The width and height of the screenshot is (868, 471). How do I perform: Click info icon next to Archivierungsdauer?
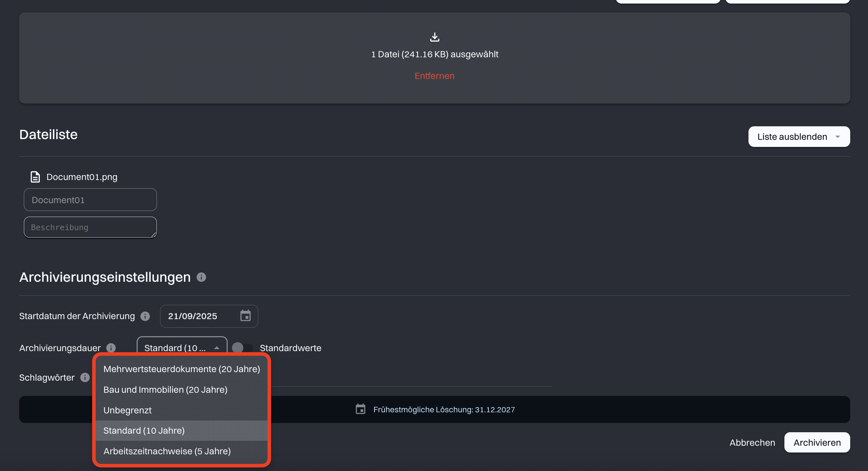coord(111,348)
